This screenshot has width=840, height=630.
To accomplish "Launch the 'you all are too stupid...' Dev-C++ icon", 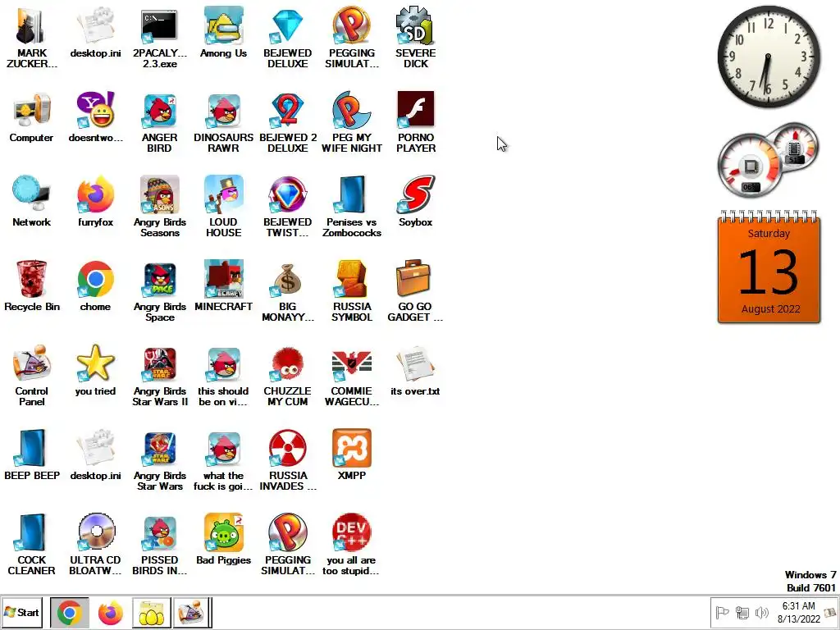I will click(351, 546).
